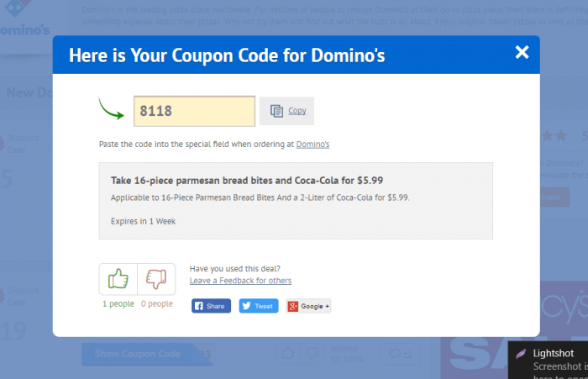Screen dimensions: 588x379
Task: Vote thumbs up on this deal
Action: tap(118, 279)
